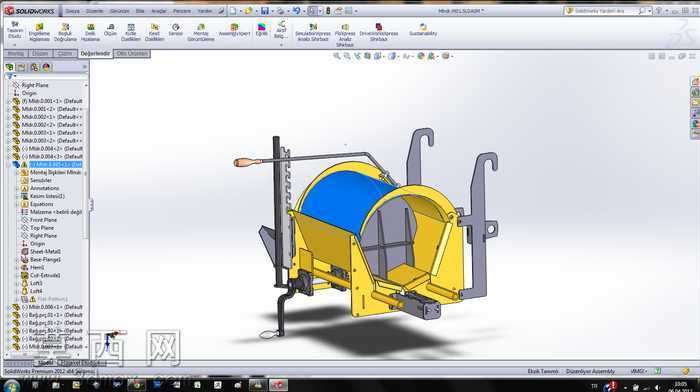Expand the Base-Flange1 feature node

pyautogui.click(x=17, y=260)
